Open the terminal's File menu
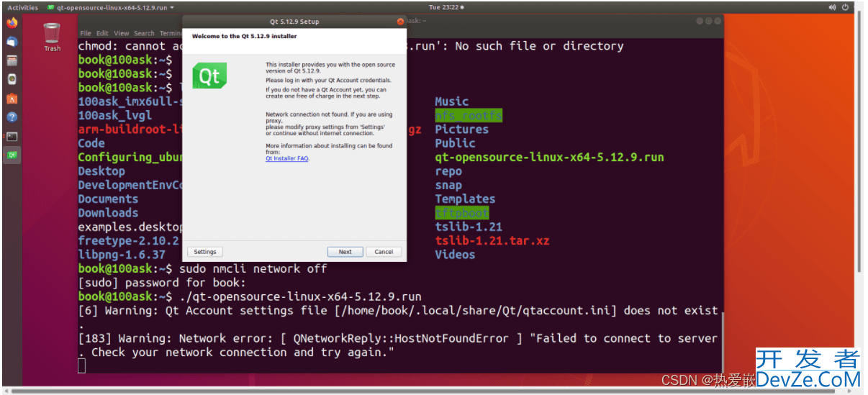868x395 pixels. [86, 33]
